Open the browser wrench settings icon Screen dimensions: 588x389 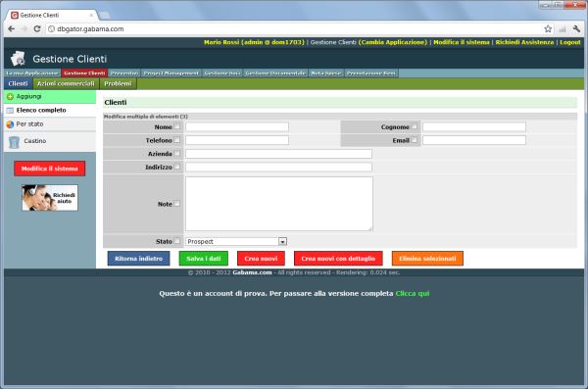(576, 28)
